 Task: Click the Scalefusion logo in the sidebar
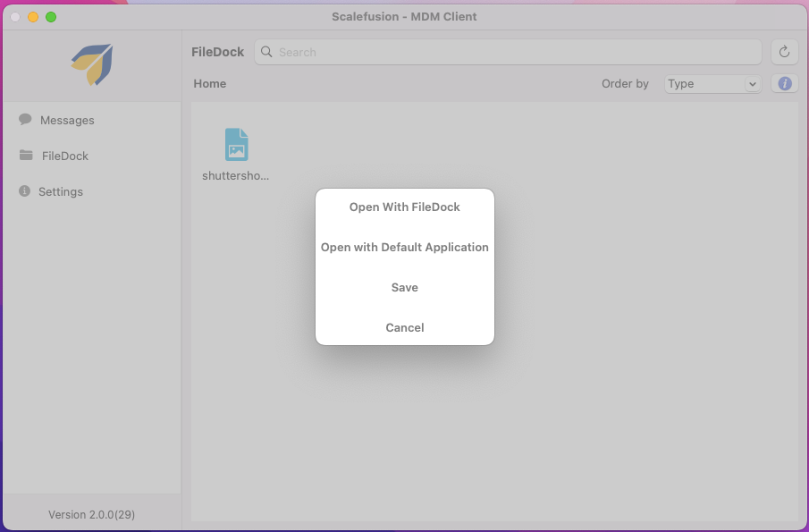[x=92, y=64]
